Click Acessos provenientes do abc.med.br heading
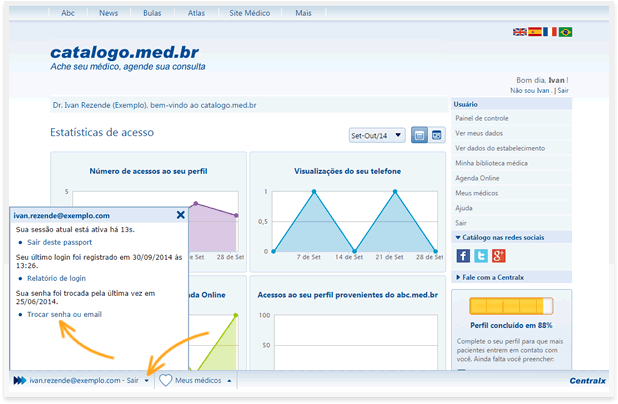Viewport: 618px width, 404px height. click(348, 295)
